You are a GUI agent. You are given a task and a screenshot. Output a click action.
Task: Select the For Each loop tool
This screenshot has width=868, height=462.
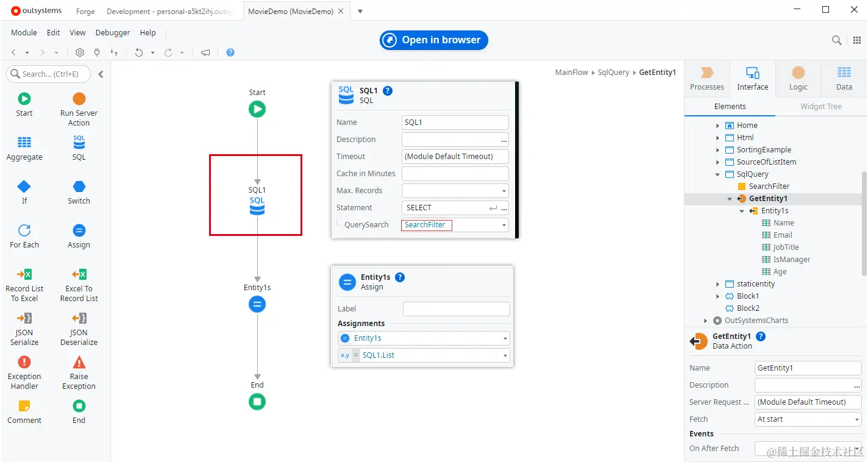coord(24,236)
